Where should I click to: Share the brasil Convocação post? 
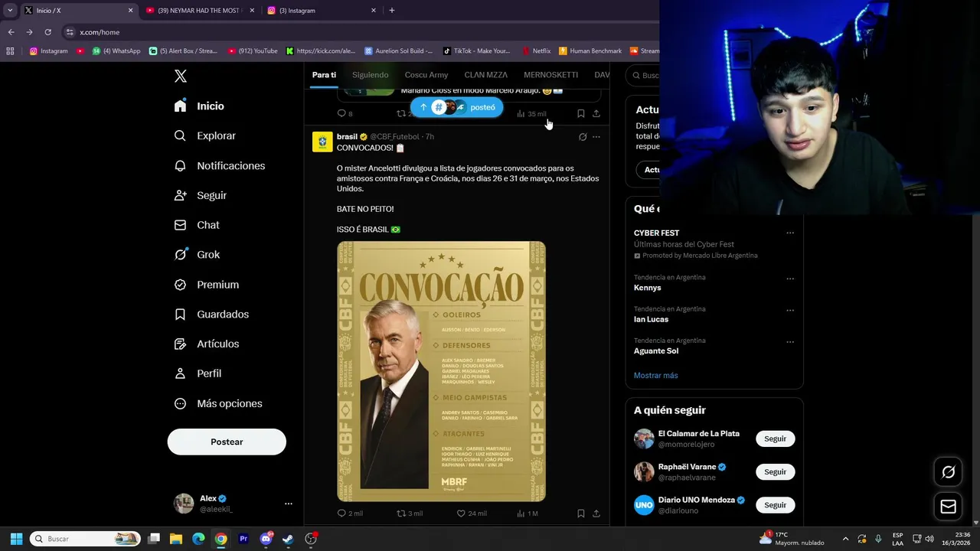pyautogui.click(x=596, y=514)
